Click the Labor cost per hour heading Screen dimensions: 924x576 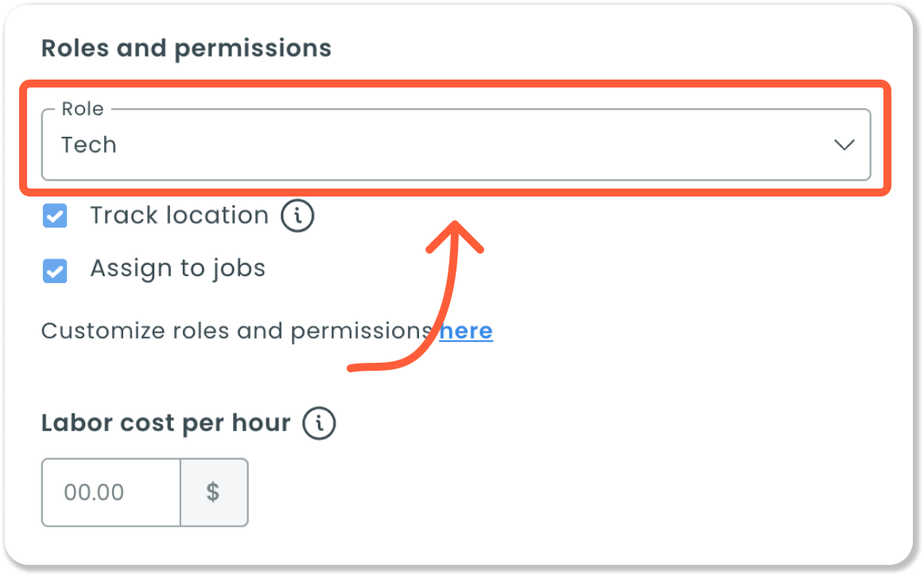tap(165, 423)
